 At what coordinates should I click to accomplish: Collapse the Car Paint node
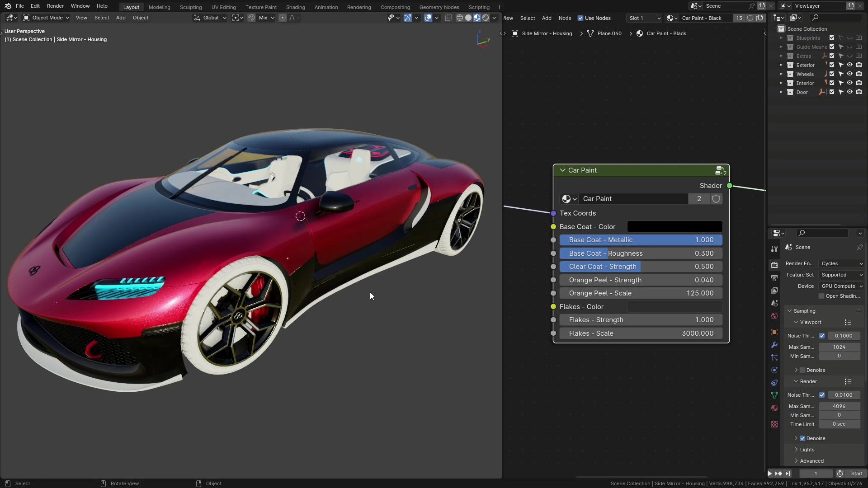point(563,170)
